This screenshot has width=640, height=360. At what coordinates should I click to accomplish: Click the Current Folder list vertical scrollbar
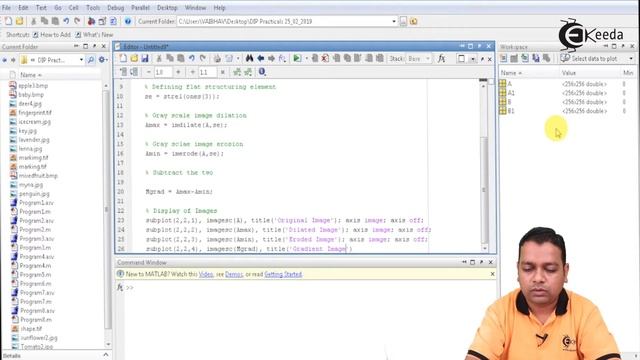tap(107, 208)
